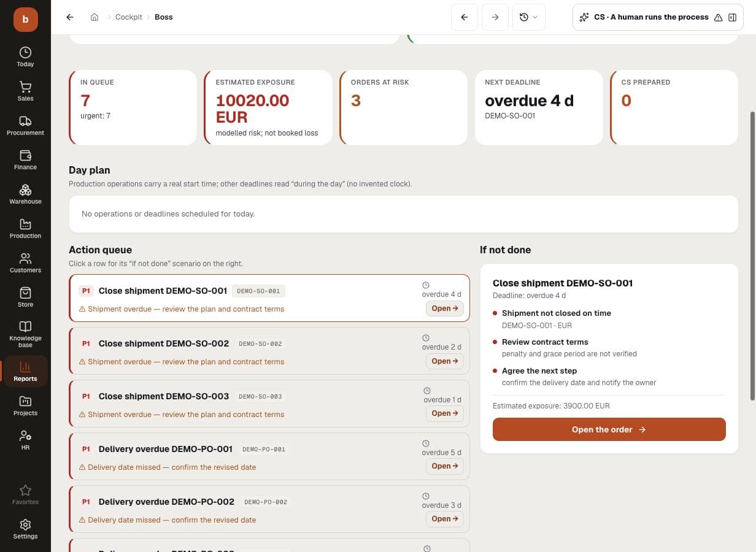Image resolution: width=756 pixels, height=552 pixels.
Task: Open the Knowledge base section
Action: [x=25, y=334]
